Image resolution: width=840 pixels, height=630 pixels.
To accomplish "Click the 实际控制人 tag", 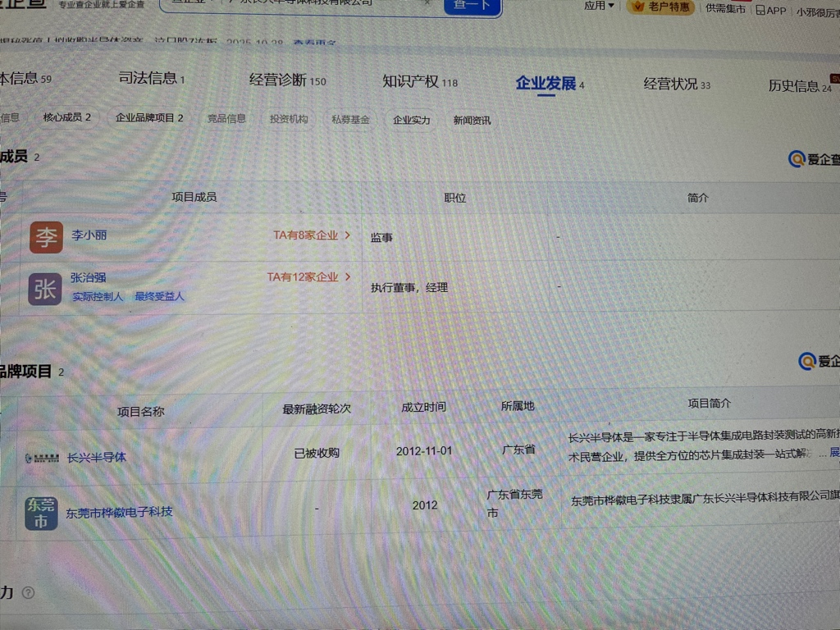I will click(x=98, y=297).
